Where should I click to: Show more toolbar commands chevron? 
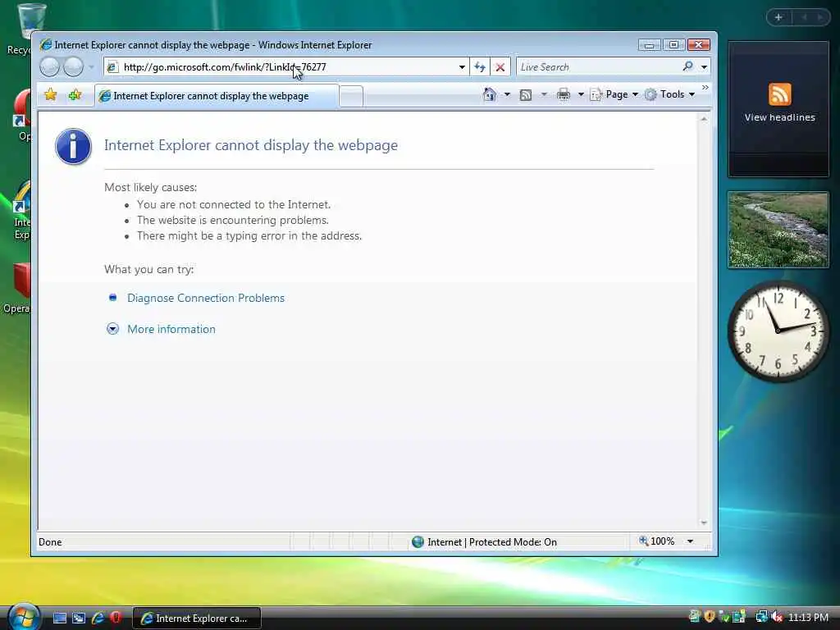point(705,88)
